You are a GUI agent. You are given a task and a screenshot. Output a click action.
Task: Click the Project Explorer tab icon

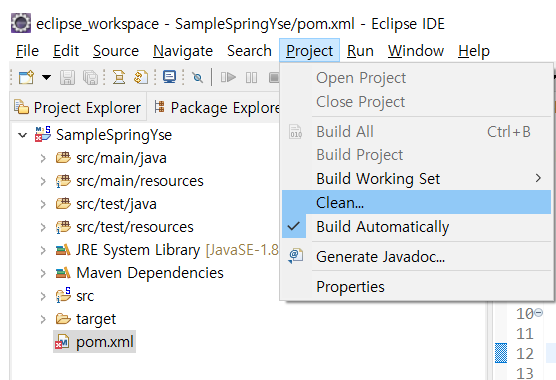click(x=21, y=107)
